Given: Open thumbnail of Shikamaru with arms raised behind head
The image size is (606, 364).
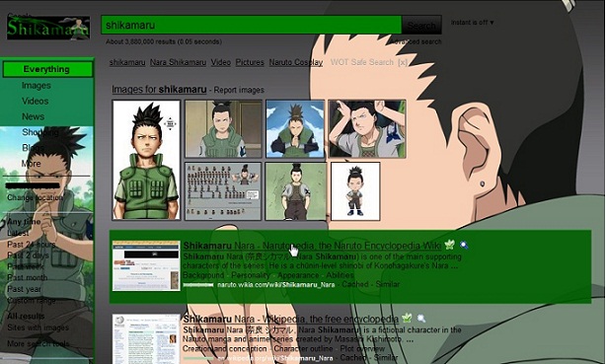Looking at the screenshot, I should [367, 128].
